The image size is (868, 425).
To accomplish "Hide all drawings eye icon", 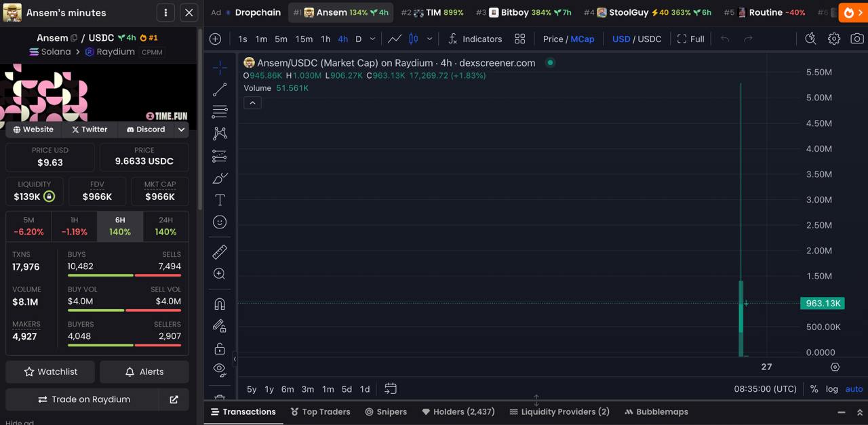I will (x=220, y=370).
